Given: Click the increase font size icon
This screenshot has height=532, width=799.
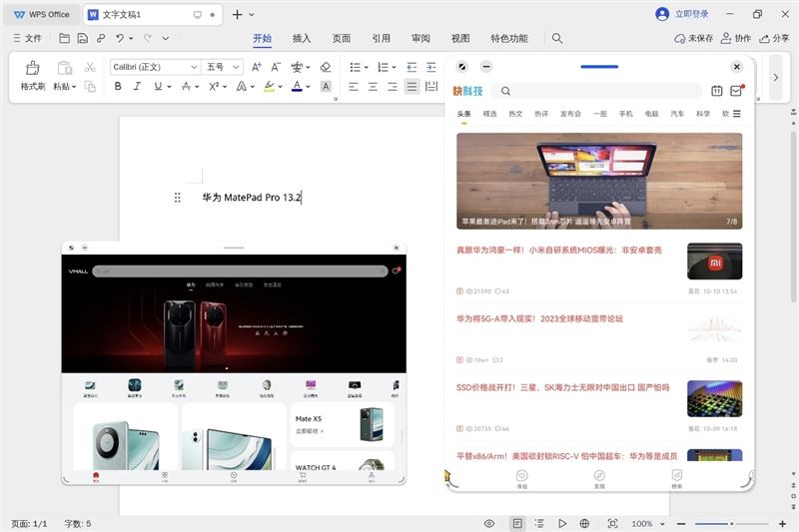Looking at the screenshot, I should 257,67.
